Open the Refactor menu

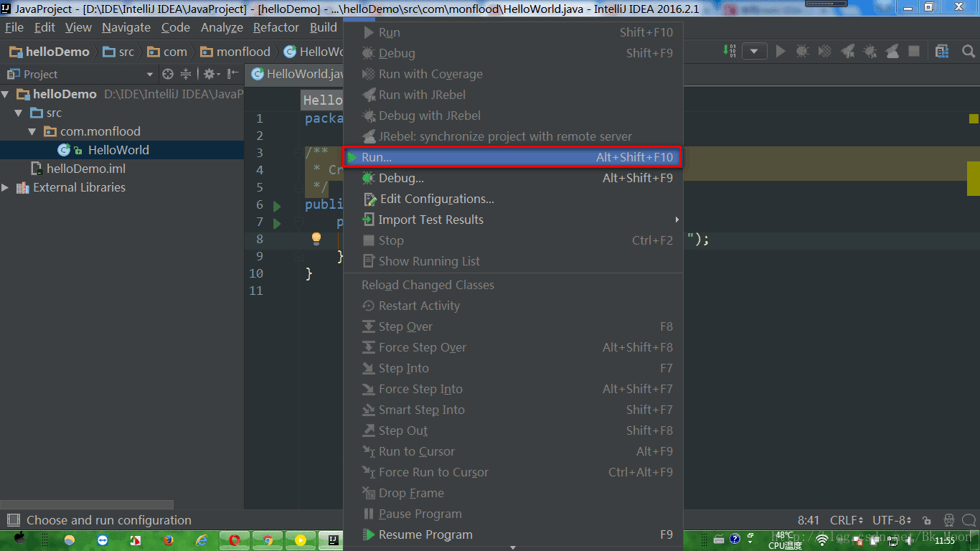click(276, 27)
